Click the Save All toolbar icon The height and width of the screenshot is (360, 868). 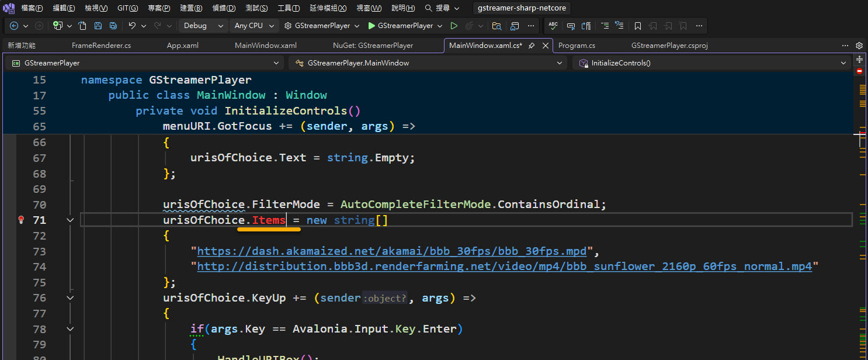coord(113,26)
